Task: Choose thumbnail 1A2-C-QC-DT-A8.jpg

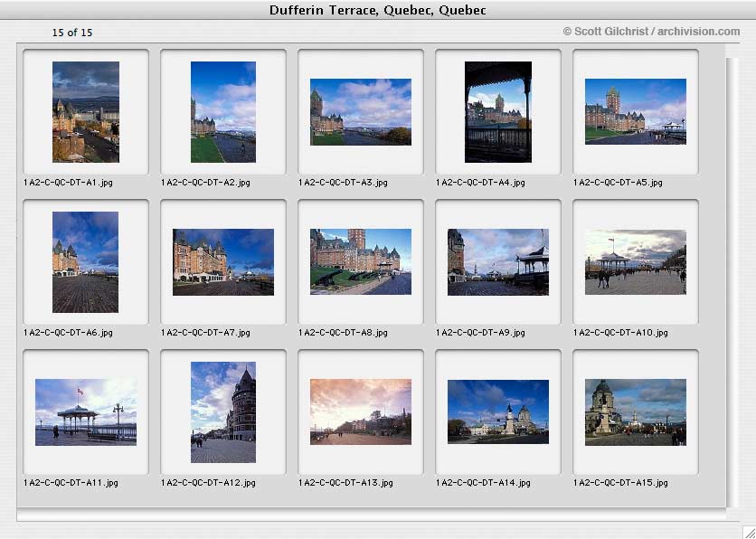Action: [x=361, y=261]
